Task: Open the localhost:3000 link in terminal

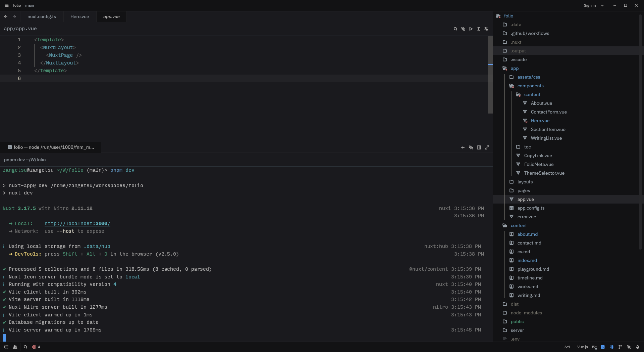Action: point(77,223)
